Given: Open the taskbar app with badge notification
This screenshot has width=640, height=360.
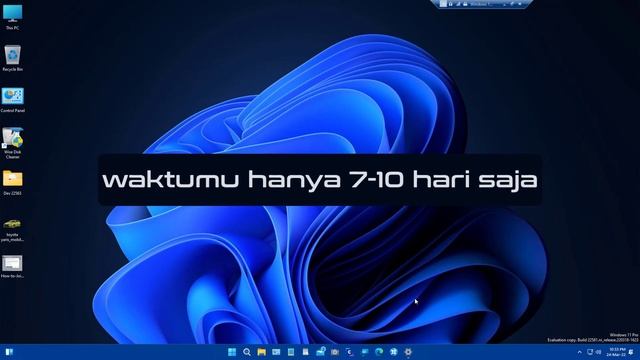Looking at the screenshot, I should (x=320, y=352).
